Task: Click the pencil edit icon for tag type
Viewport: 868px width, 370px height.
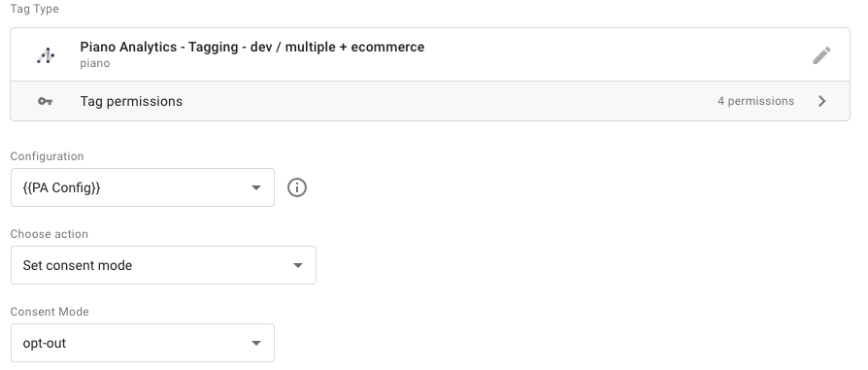Action: [821, 55]
